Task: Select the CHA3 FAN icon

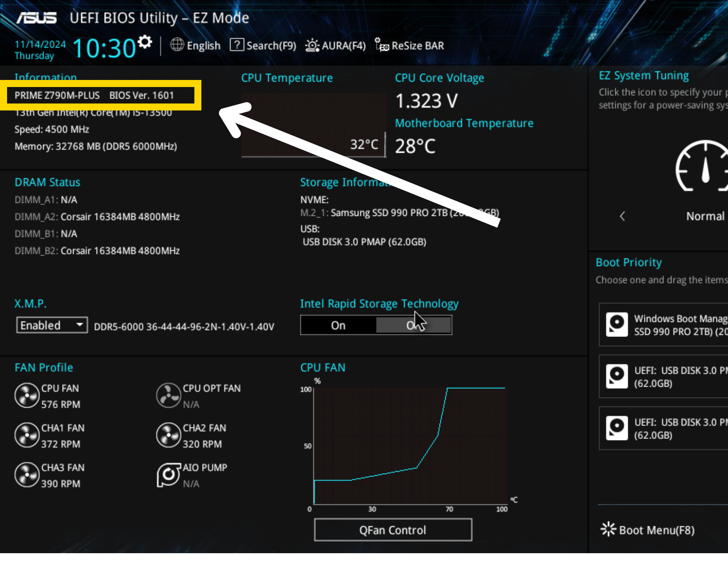Action: [27, 475]
